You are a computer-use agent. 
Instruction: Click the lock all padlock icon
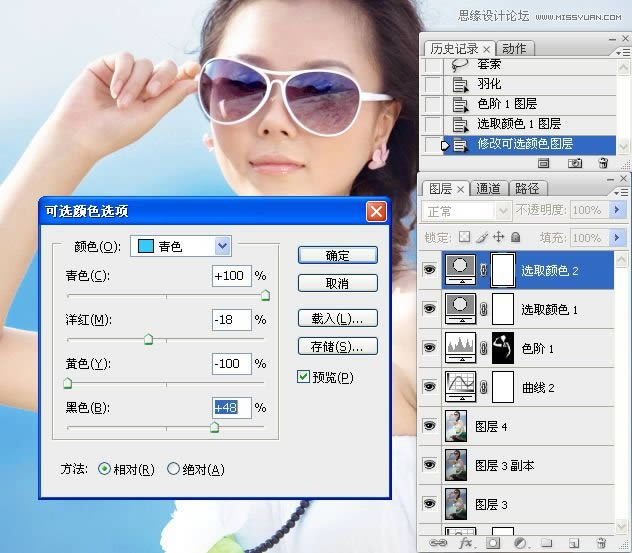tap(515, 238)
